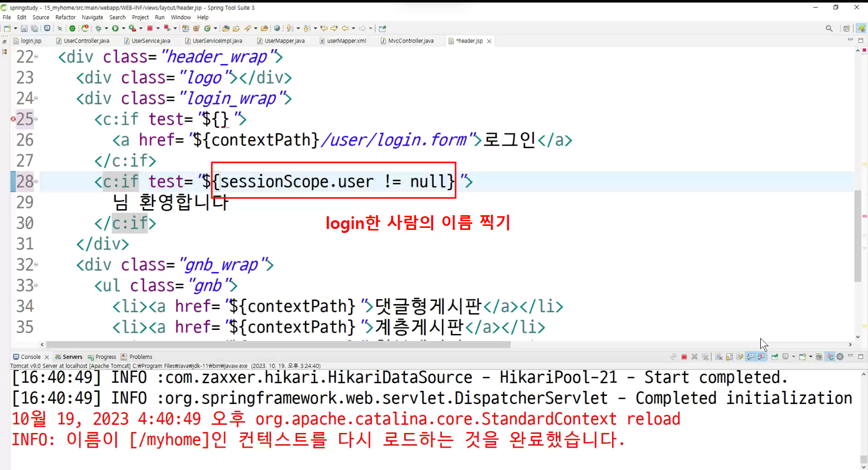The image size is (868, 470).
Task: Switch to the UserController.java tab
Action: [83, 41]
